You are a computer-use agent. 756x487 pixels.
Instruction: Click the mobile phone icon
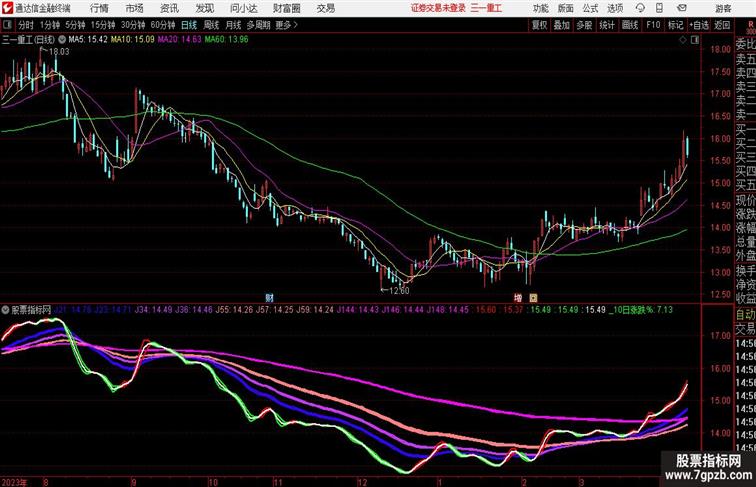(x=659, y=8)
